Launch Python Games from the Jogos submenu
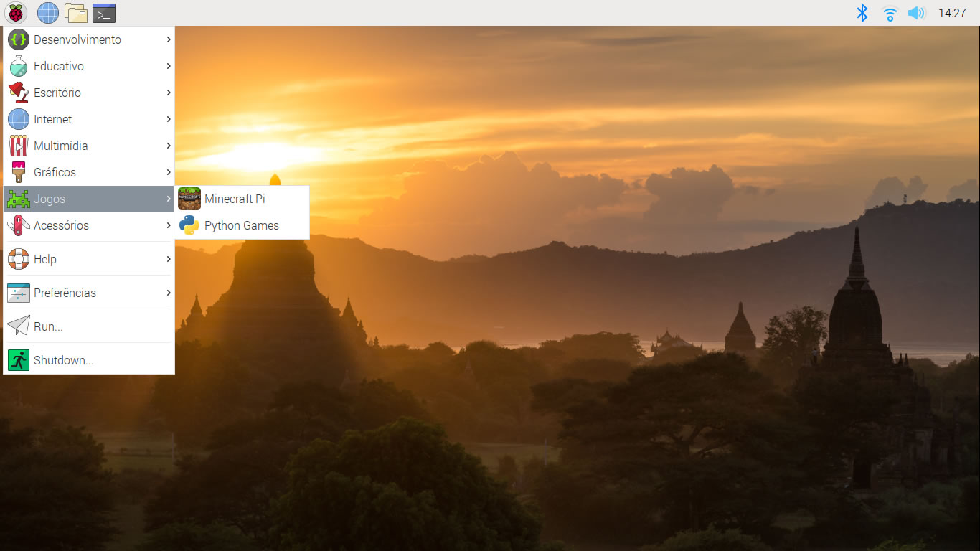The width and height of the screenshot is (980, 551). tap(242, 225)
